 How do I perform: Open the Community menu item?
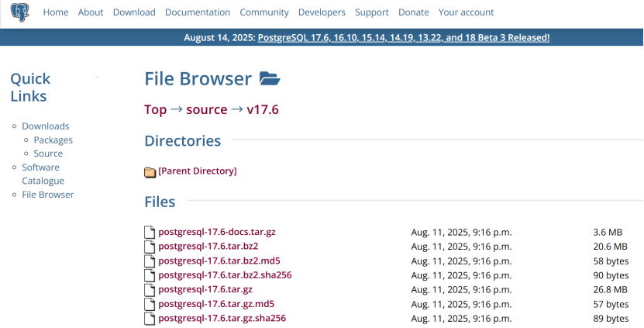click(x=264, y=12)
